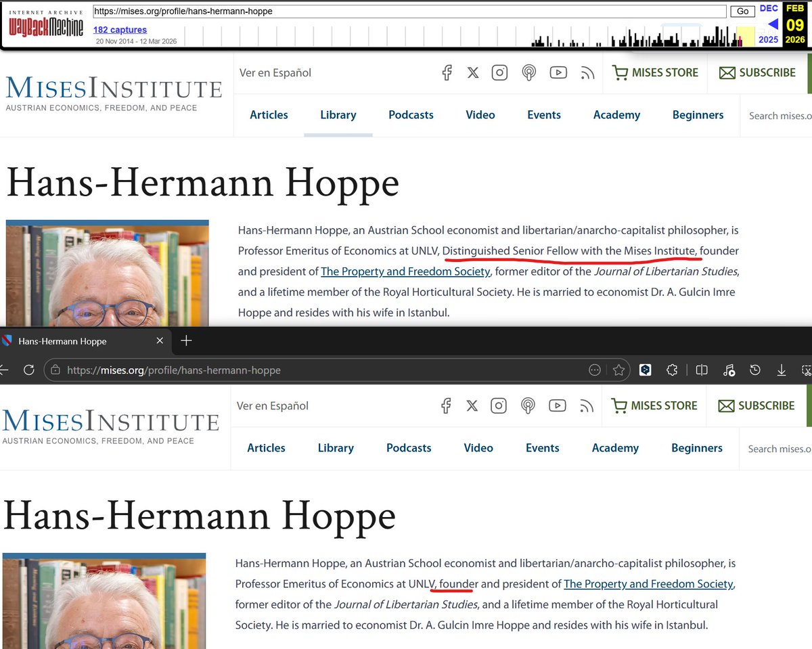Click the media music note toolbar icon
Image resolution: width=812 pixels, height=649 pixels.
[x=729, y=370]
